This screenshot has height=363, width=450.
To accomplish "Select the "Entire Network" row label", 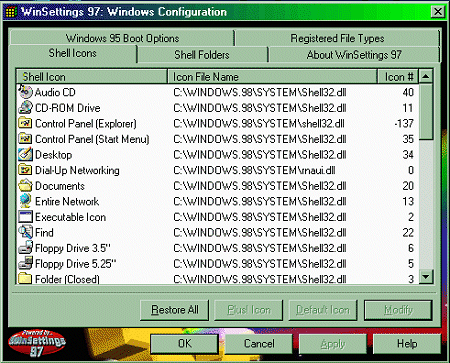I will 67,201.
